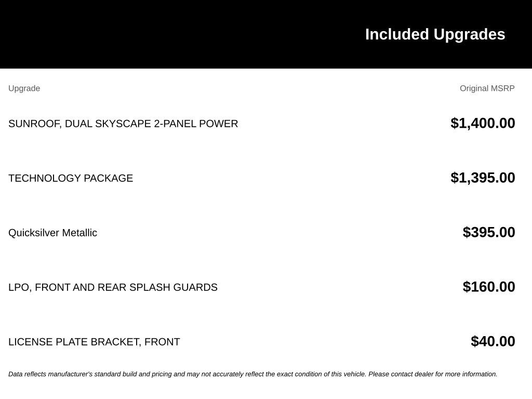Image resolution: width=532 pixels, height=399 pixels.
Task: Click the Sunroof Dual Skyscape 2-Panel Power upgrade
Action: (123, 124)
